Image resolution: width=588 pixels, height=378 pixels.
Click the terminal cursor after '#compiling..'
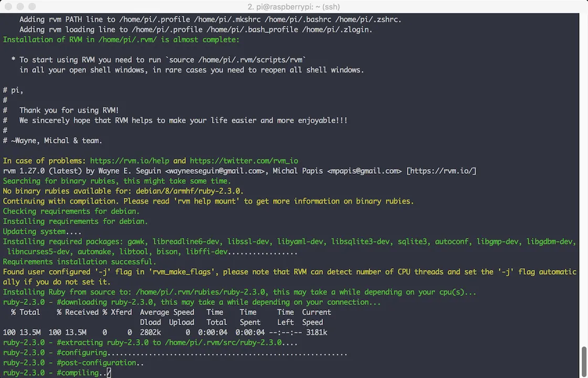point(109,373)
